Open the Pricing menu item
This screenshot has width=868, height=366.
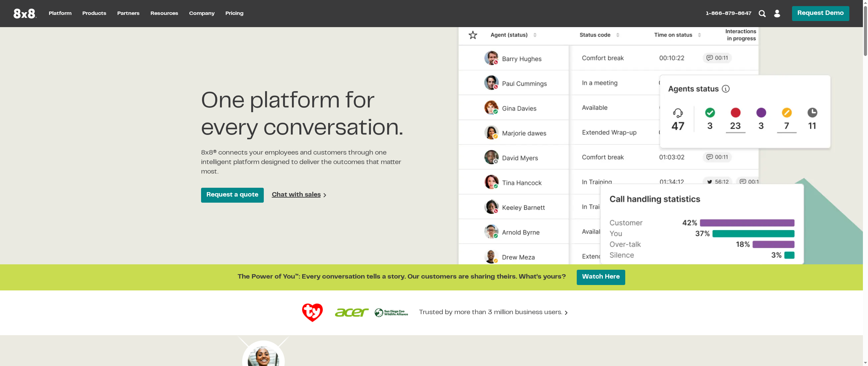coord(234,13)
